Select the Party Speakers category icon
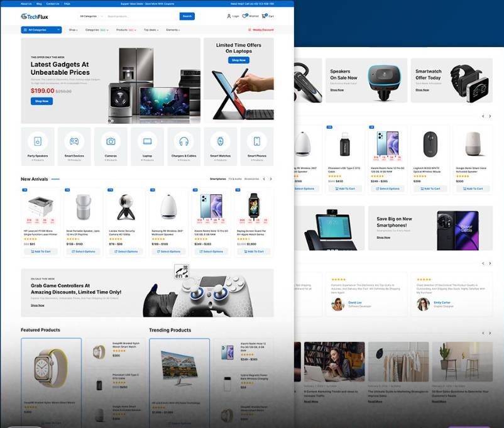 tap(38, 141)
